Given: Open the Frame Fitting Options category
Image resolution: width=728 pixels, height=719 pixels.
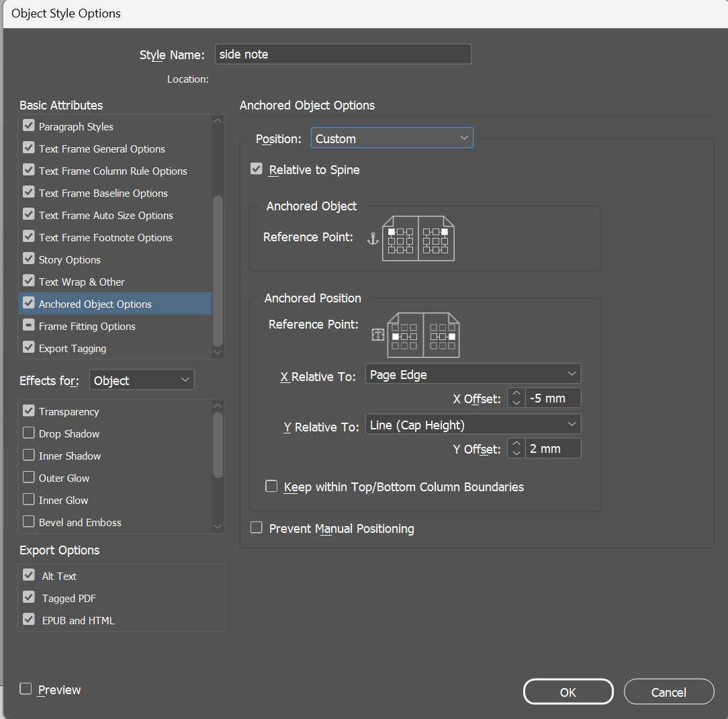Looking at the screenshot, I should click(x=87, y=326).
